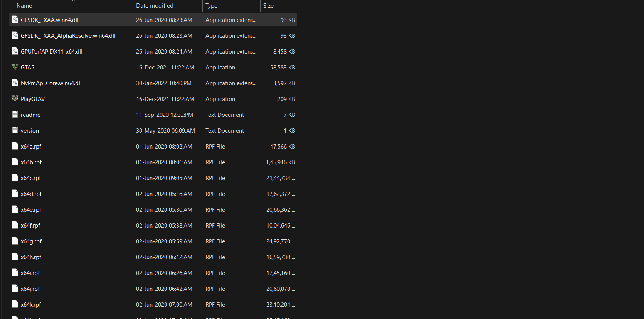Click the NvPmApi.Core.win64.dll file icon

(x=15, y=83)
